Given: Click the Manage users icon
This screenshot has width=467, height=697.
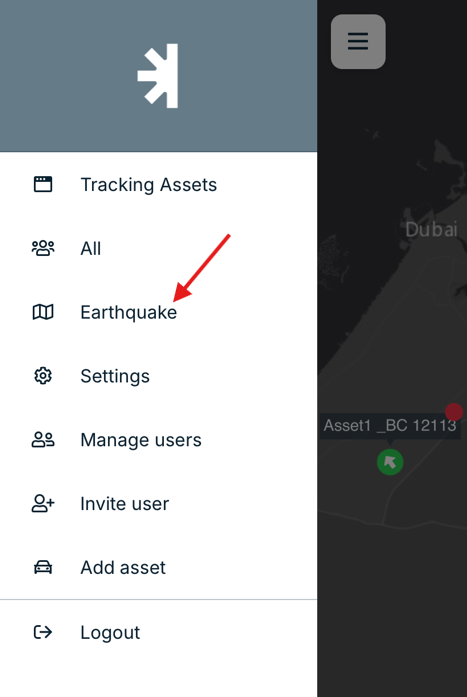Looking at the screenshot, I should [x=43, y=440].
